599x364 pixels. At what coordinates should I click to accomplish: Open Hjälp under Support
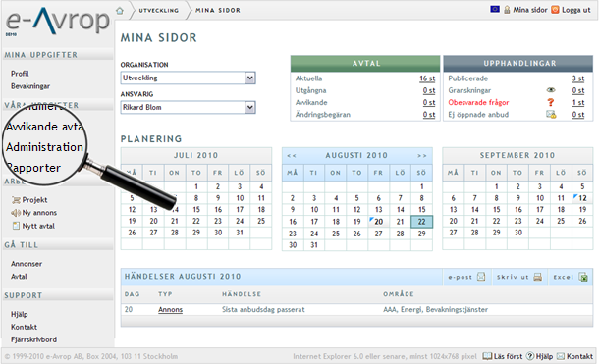(x=19, y=314)
